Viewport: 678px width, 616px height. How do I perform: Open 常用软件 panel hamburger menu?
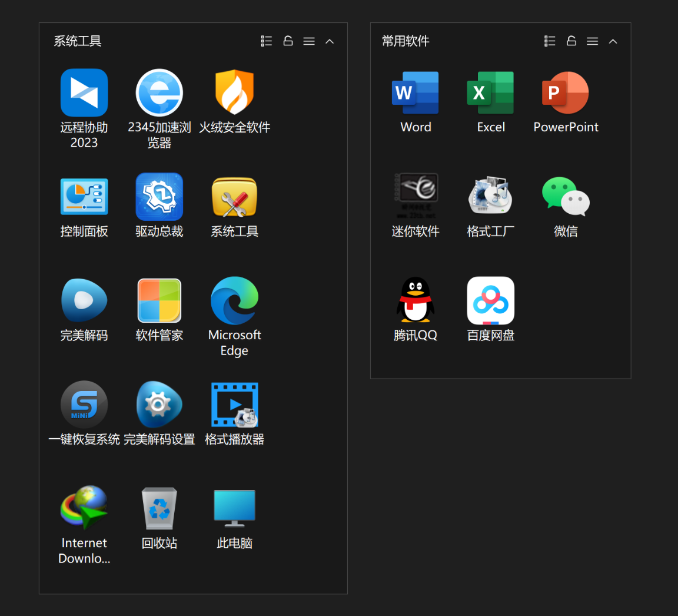coord(592,41)
